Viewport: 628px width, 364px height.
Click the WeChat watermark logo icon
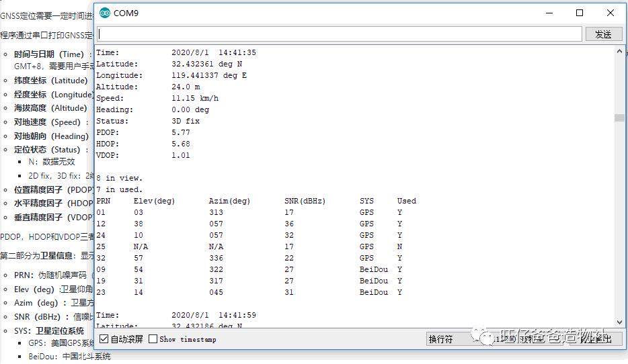click(484, 336)
